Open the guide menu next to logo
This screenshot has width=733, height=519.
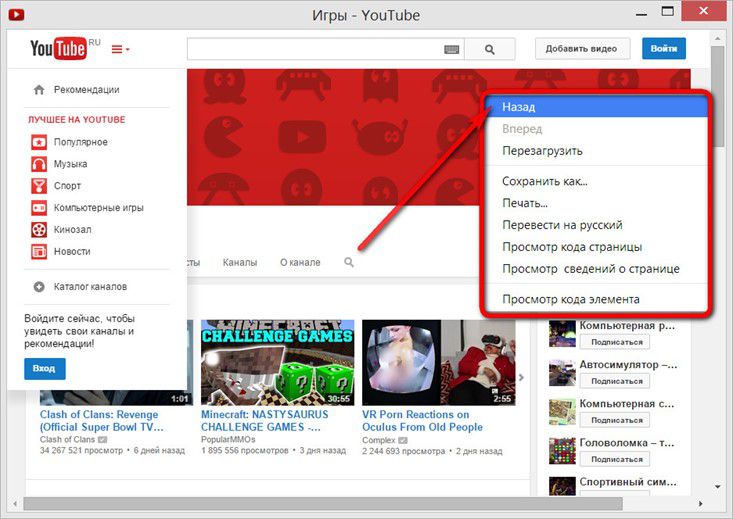(121, 49)
